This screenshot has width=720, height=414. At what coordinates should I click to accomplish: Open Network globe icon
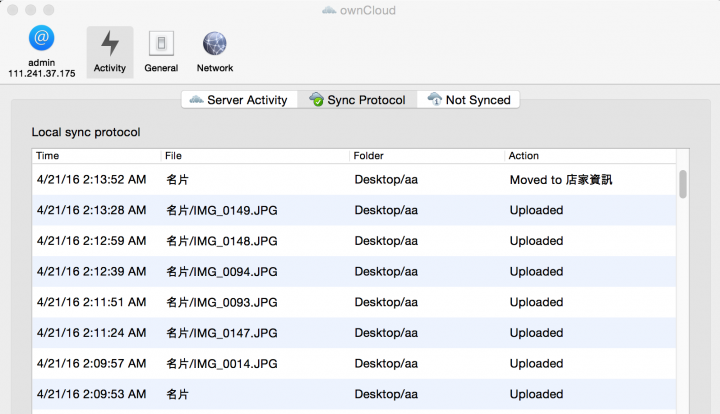click(x=214, y=44)
